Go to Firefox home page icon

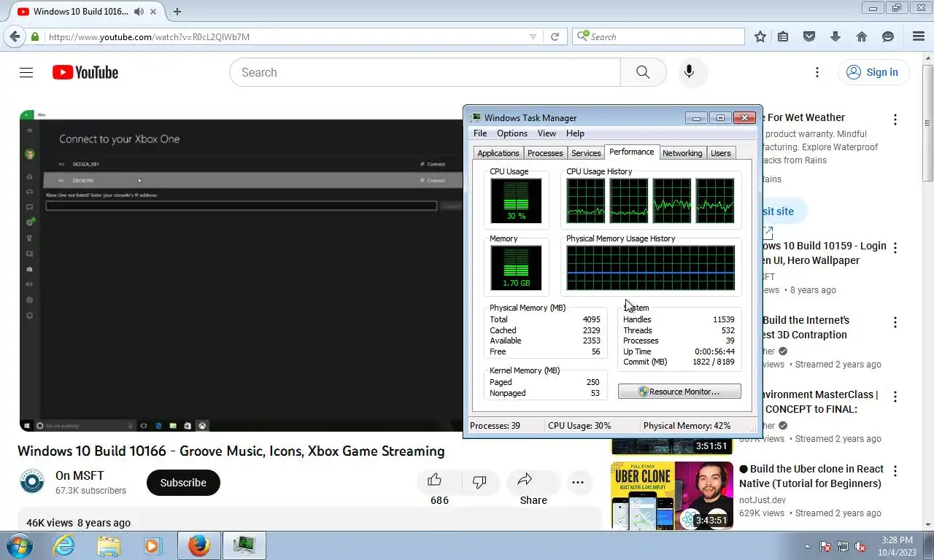click(862, 36)
